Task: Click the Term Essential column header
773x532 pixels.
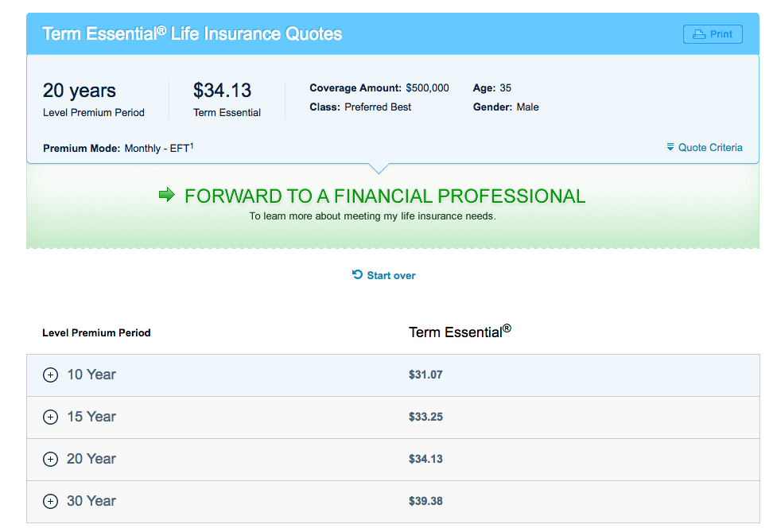Action: (x=460, y=332)
